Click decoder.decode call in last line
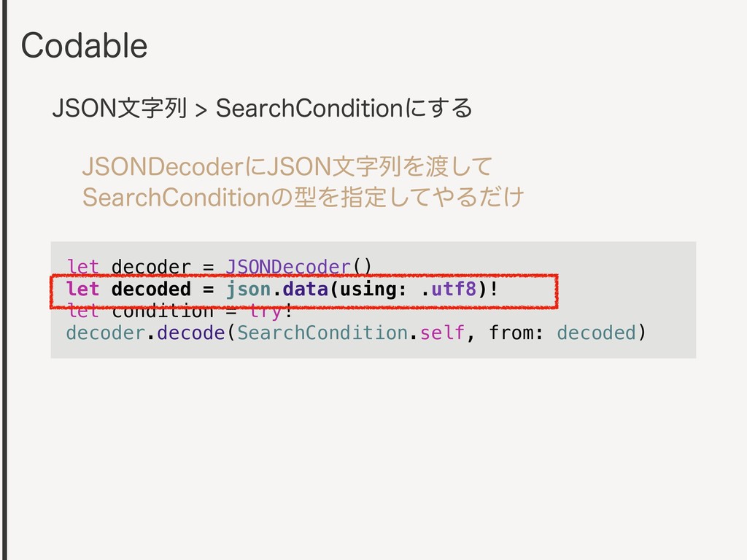This screenshot has width=747, height=560. coord(145,332)
